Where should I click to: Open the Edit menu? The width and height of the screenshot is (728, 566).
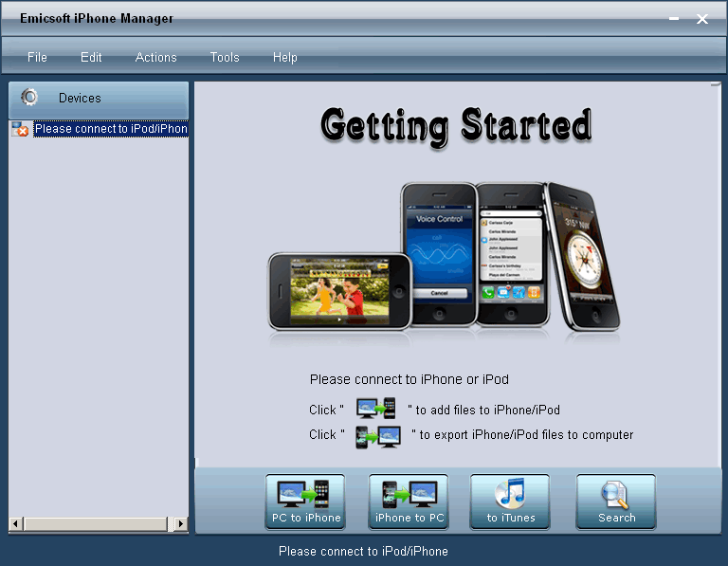click(91, 57)
